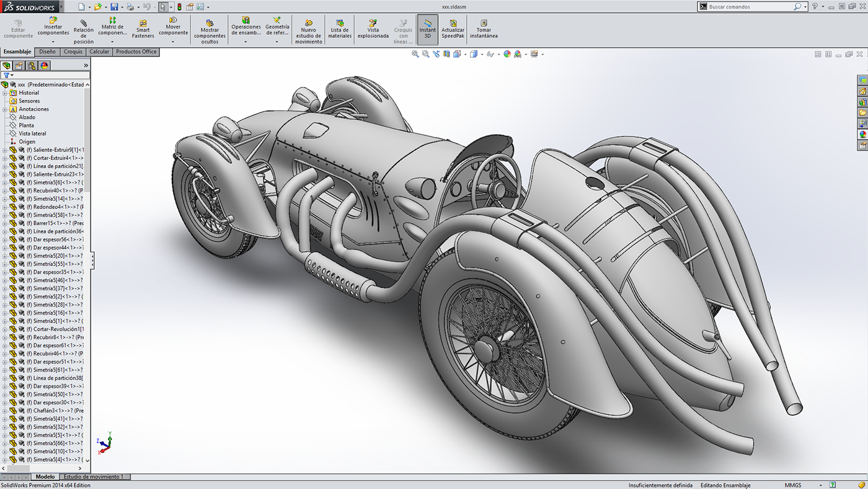Click Nuevo estudio de movimiento
This screenshot has height=489, width=868.
(x=308, y=31)
